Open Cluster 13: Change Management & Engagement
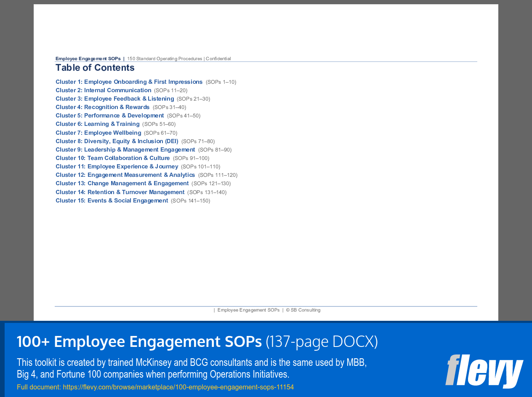The height and width of the screenshot is (397, 532). coord(122,183)
